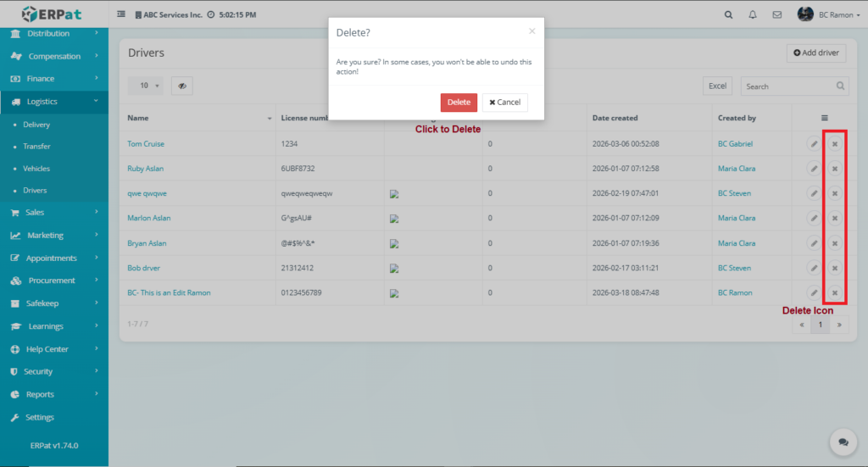Edit pencil icon for Ruby Aslan

click(x=814, y=169)
